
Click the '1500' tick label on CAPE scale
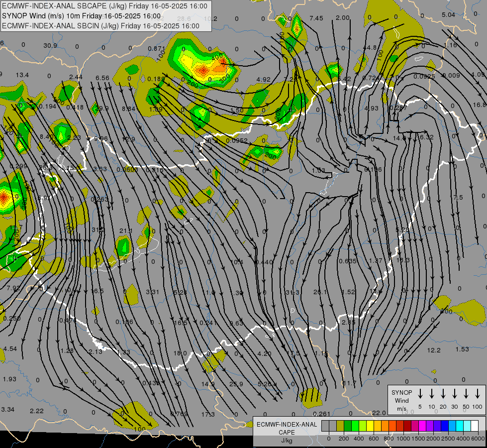click(418, 439)
